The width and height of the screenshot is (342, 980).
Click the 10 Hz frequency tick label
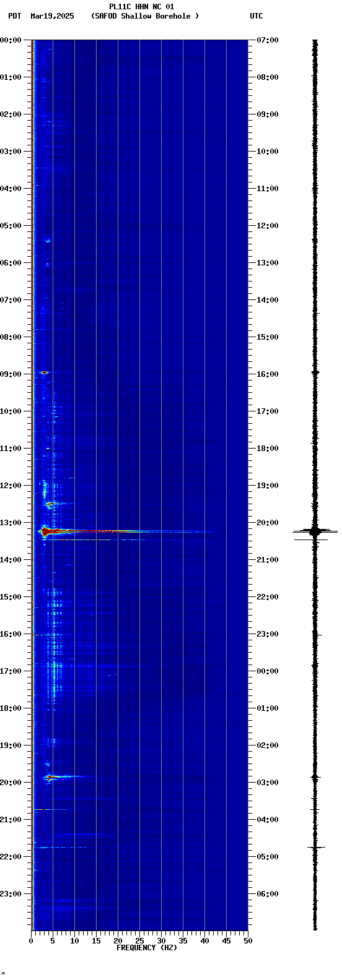(74, 941)
